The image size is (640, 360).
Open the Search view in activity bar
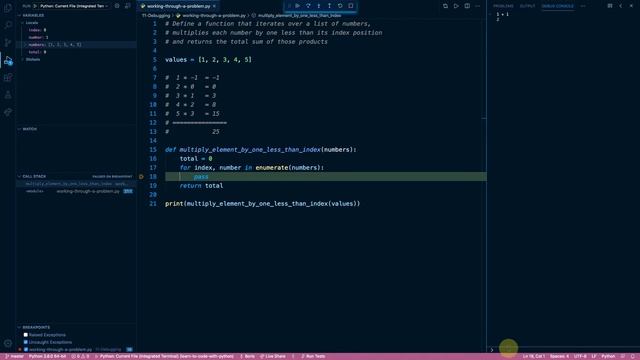tap(8, 25)
